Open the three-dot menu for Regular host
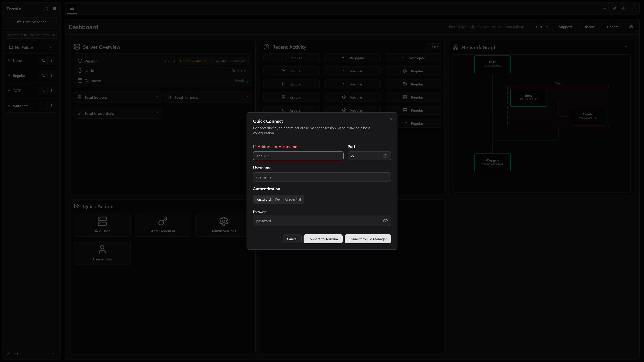This screenshot has height=362, width=644. (52, 75)
